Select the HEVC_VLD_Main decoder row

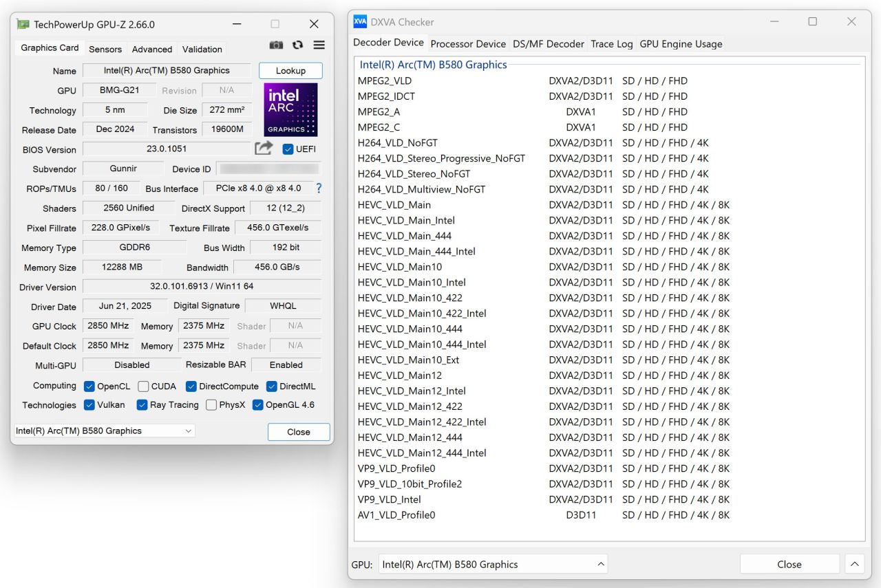coord(609,205)
